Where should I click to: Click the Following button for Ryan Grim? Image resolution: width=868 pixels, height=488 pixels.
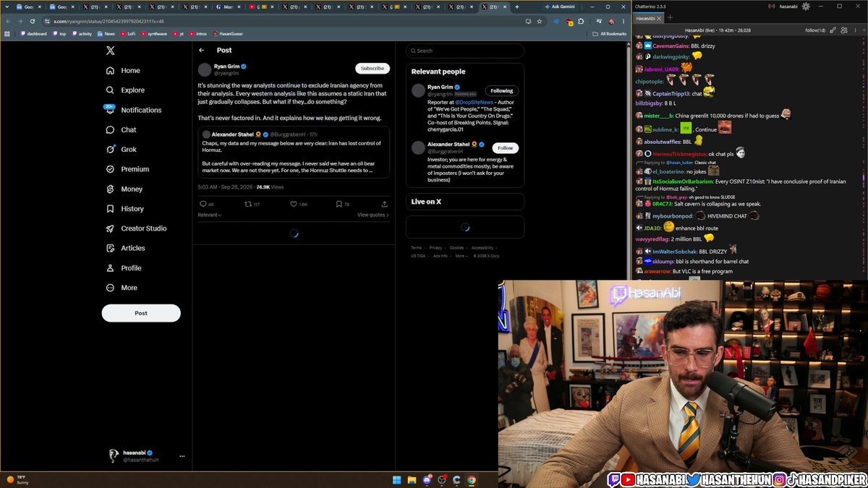tap(502, 91)
